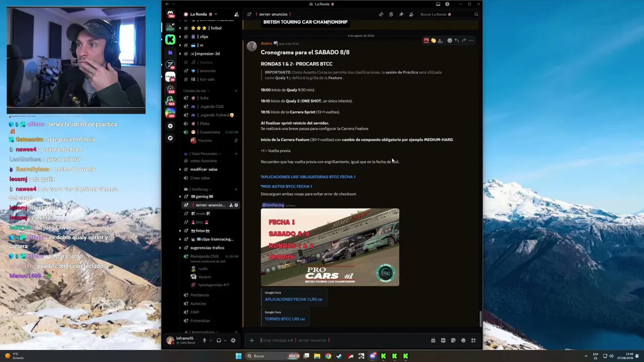Open the Fecha 1 Pro Cars image
The height and width of the screenshot is (362, 644).
[330, 247]
